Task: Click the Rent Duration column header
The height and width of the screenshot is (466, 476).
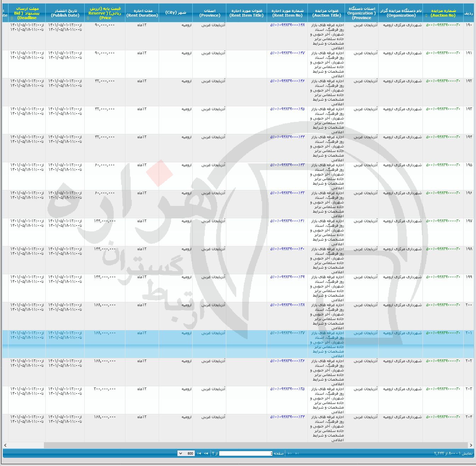Action: click(142, 13)
